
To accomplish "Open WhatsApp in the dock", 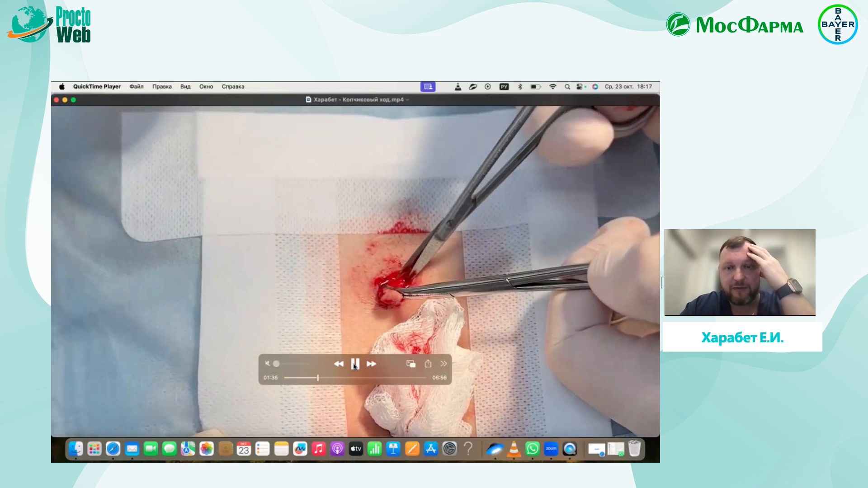I will pos(533,449).
